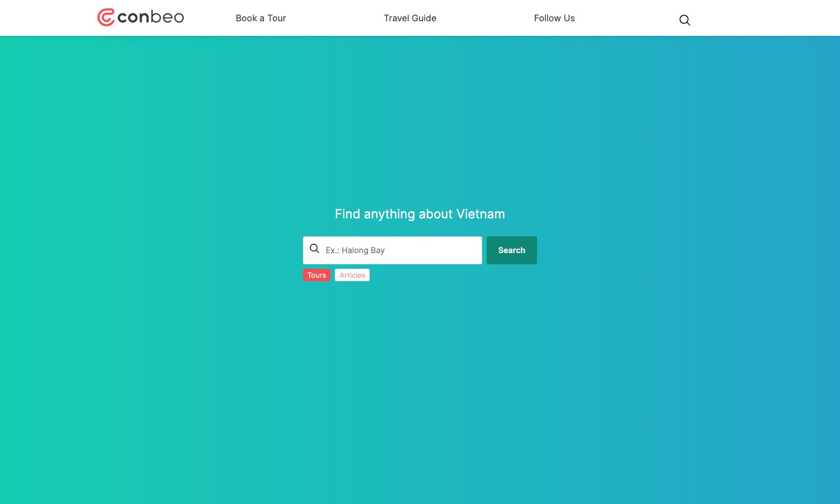840x504 pixels.
Task: Click the 'Ex.: Halong Bay' placeholder text
Action: coord(355,250)
